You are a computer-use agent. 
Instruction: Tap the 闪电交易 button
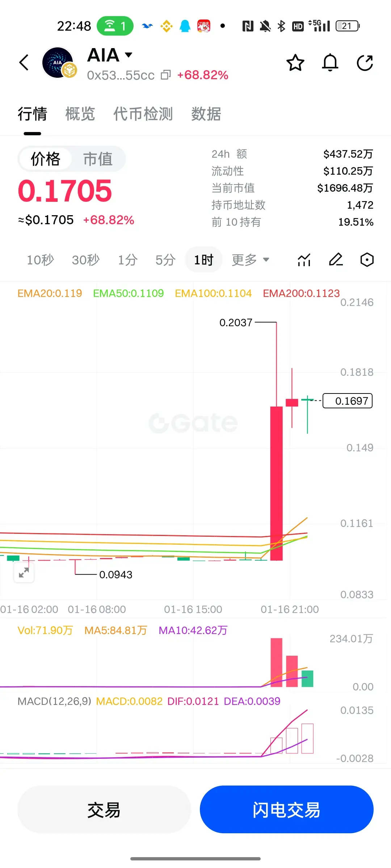tap(286, 809)
